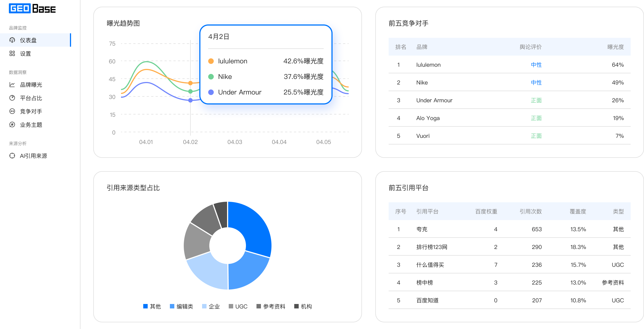Click the green Nike point at 04.02

point(190,91)
